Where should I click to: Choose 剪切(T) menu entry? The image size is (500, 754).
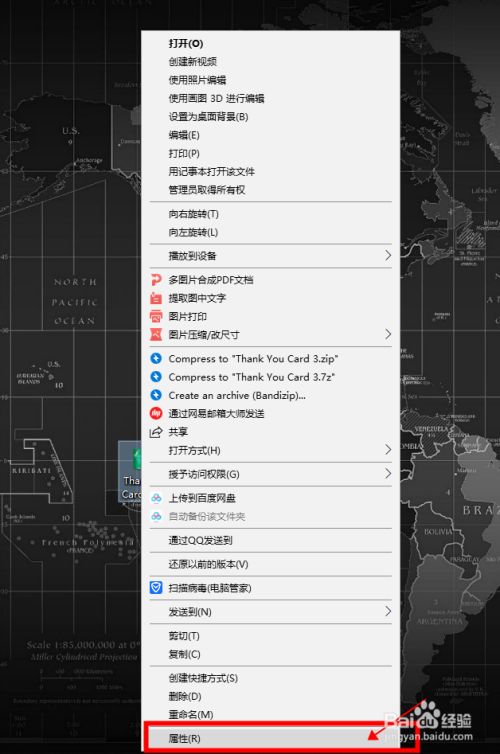271,636
